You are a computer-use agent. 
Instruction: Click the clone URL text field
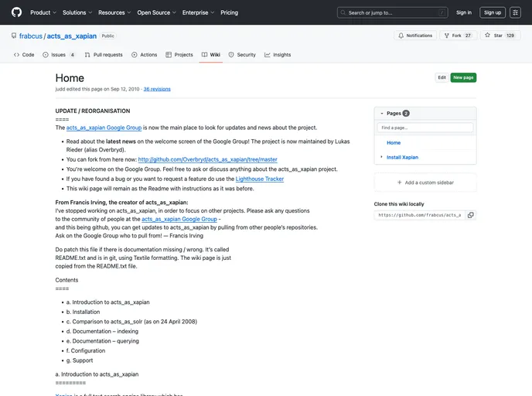(420, 215)
